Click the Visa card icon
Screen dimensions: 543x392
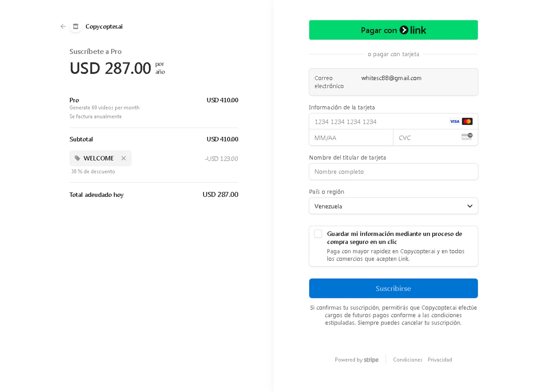coord(455,122)
